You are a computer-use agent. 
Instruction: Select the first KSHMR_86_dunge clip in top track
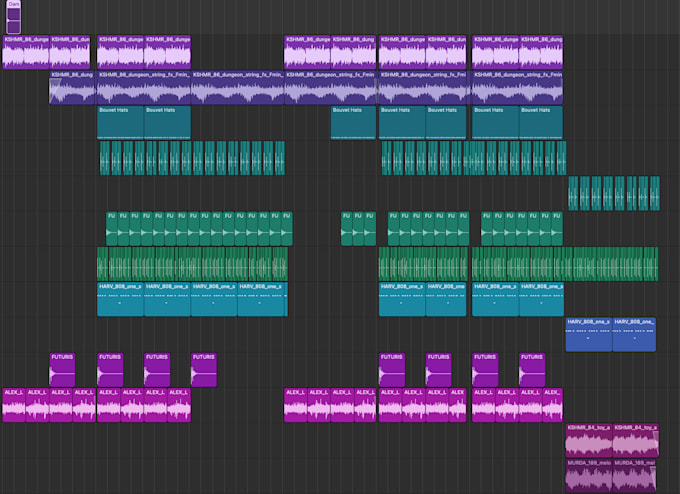pos(26,52)
